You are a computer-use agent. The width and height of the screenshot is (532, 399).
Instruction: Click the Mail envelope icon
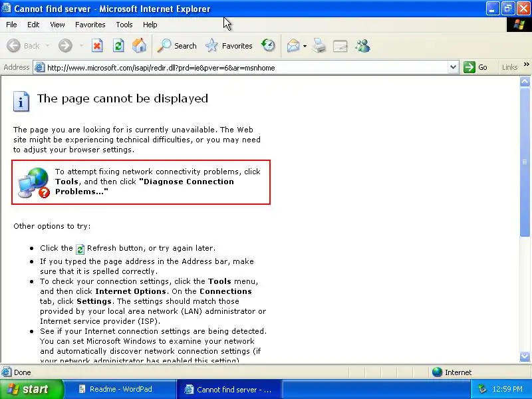(293, 45)
